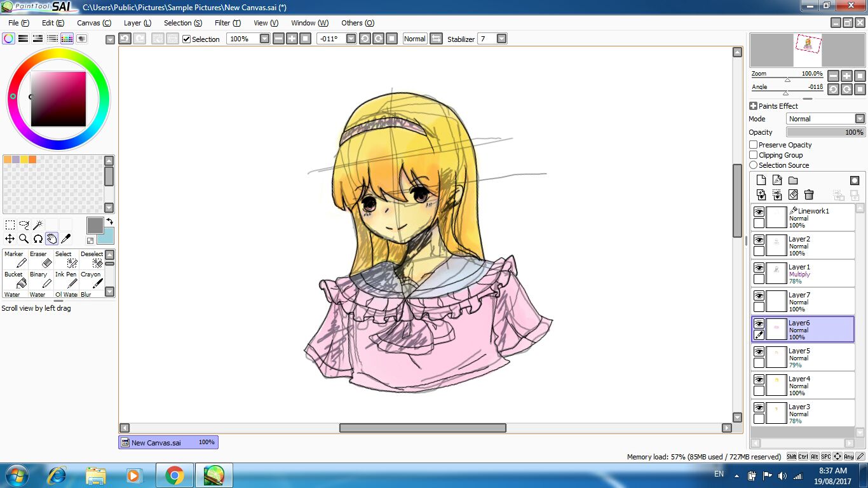Open the Stabilizer value dropdown

point(501,39)
